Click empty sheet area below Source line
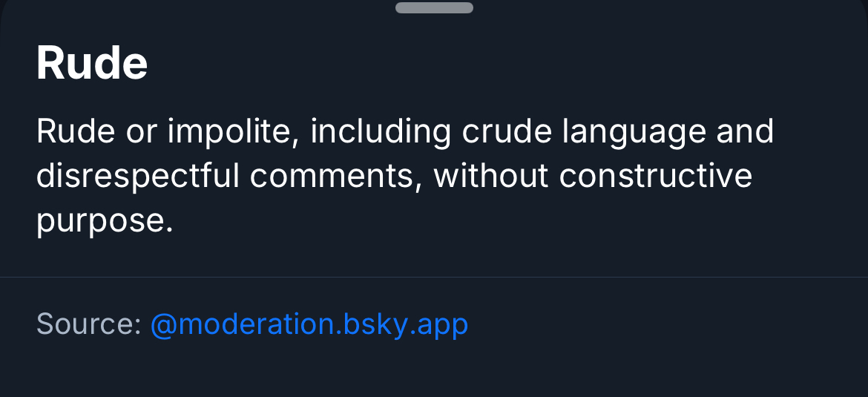868x397 pixels. tap(434, 371)
